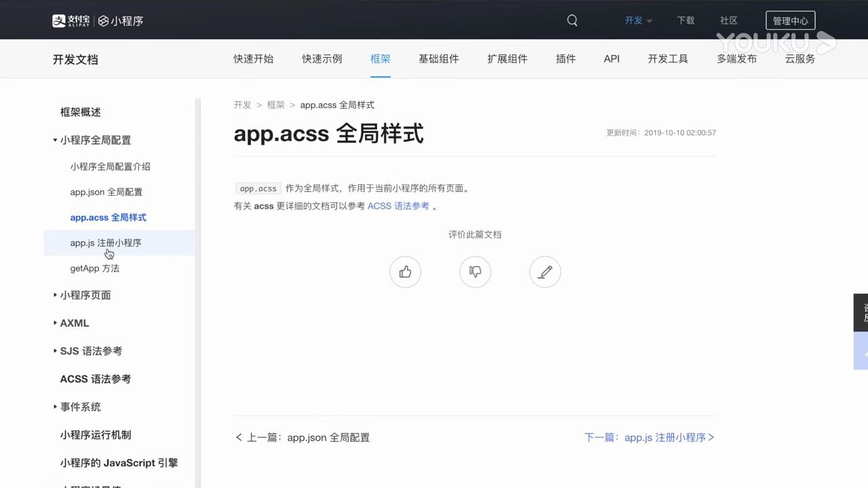This screenshot has height=488, width=868.
Task: Switch to the 基础组件 tab
Action: click(439, 59)
